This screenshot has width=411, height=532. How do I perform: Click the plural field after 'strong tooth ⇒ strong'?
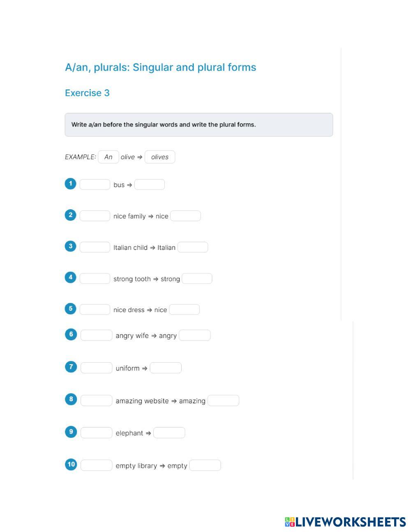pyautogui.click(x=197, y=279)
